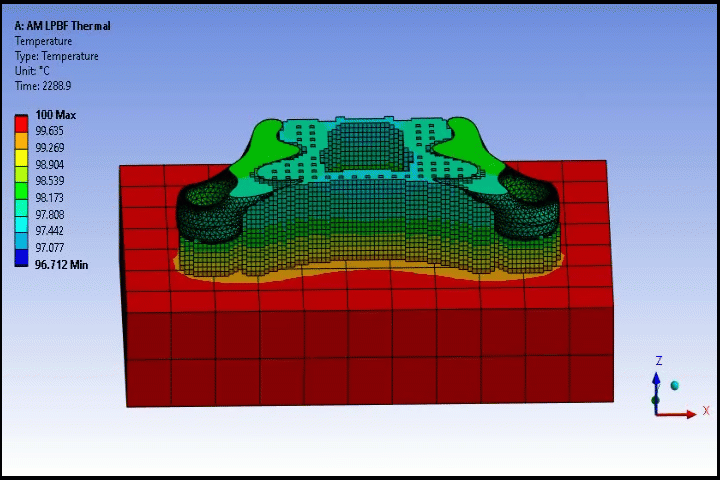Select the 'A: AM LPBF Thermal' title text
This screenshot has height=480, width=720.
tap(62, 26)
